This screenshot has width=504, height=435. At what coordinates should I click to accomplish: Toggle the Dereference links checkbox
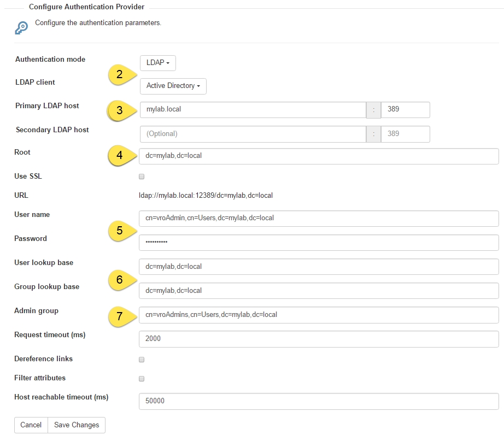pyautogui.click(x=142, y=360)
